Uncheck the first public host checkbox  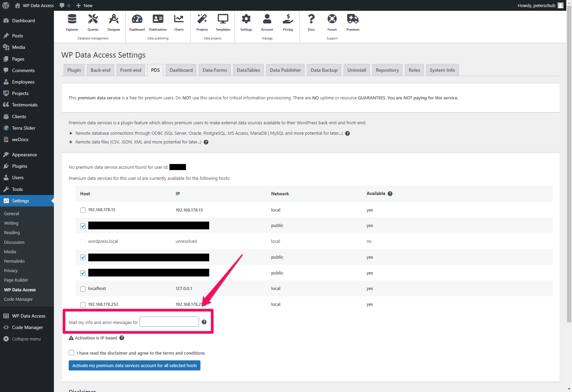[83, 226]
